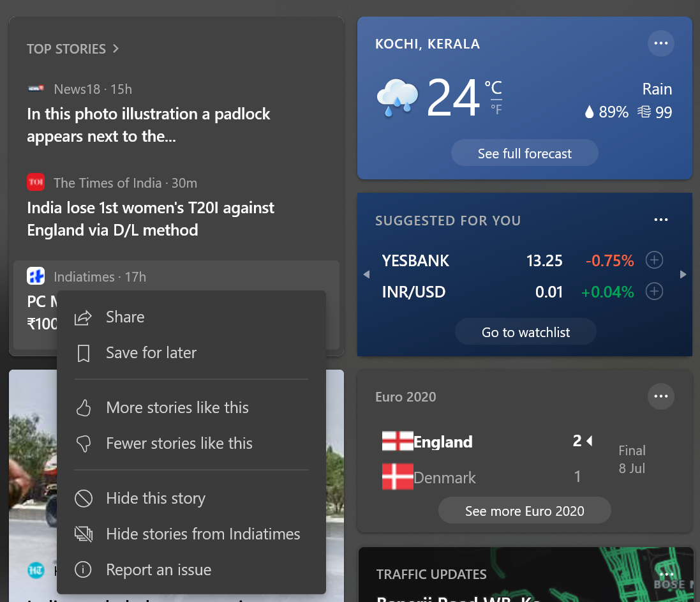Click the England team name
This screenshot has height=602, width=700.
(443, 442)
